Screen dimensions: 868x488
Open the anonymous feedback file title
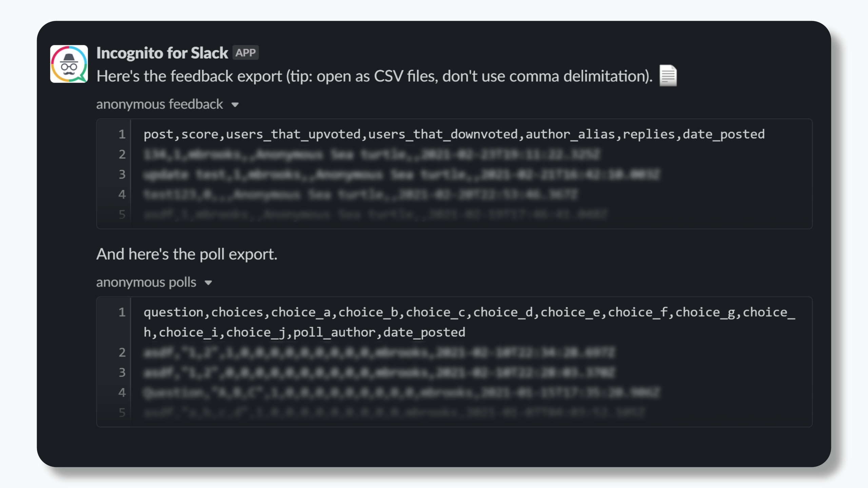pyautogui.click(x=159, y=104)
